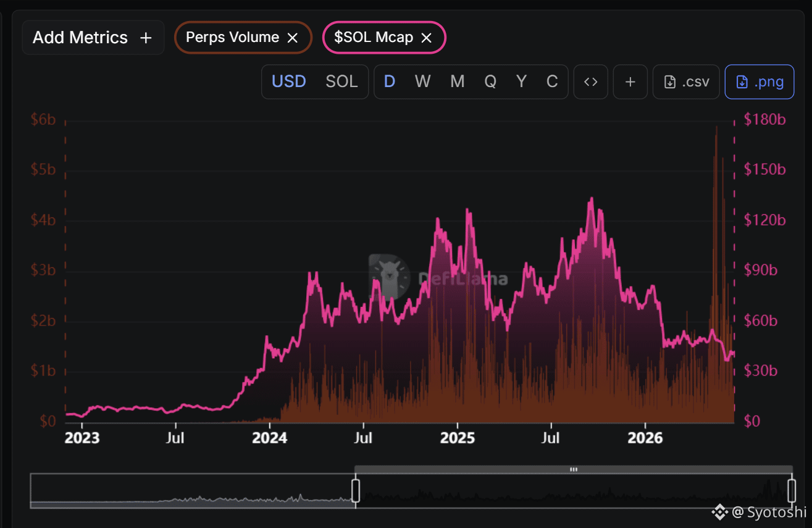
Task: Switch denomination to USD
Action: pos(289,82)
